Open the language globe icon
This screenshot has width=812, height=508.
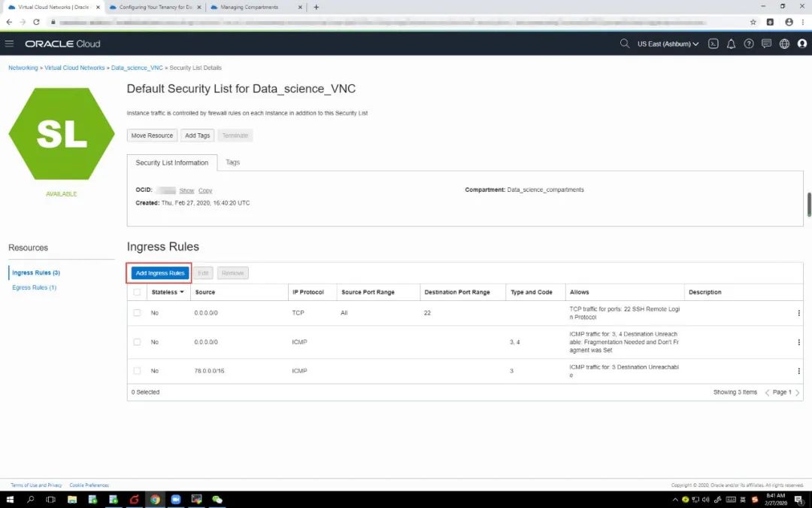click(x=784, y=44)
